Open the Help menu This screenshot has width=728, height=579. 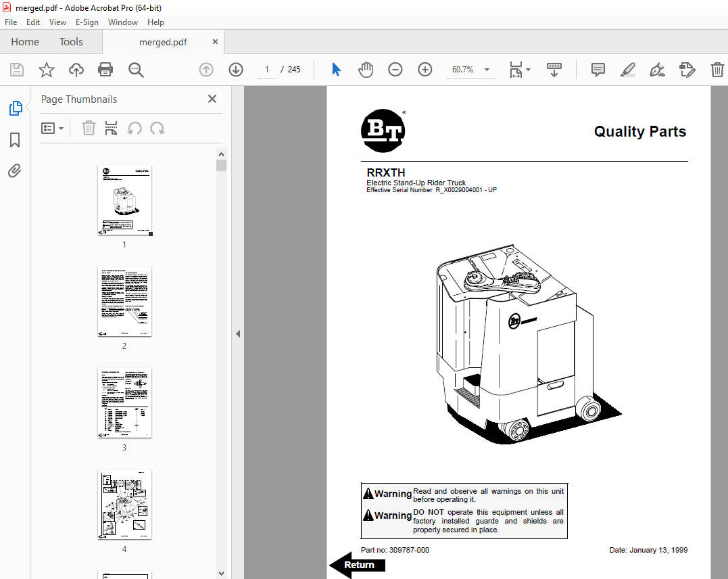pos(155,22)
